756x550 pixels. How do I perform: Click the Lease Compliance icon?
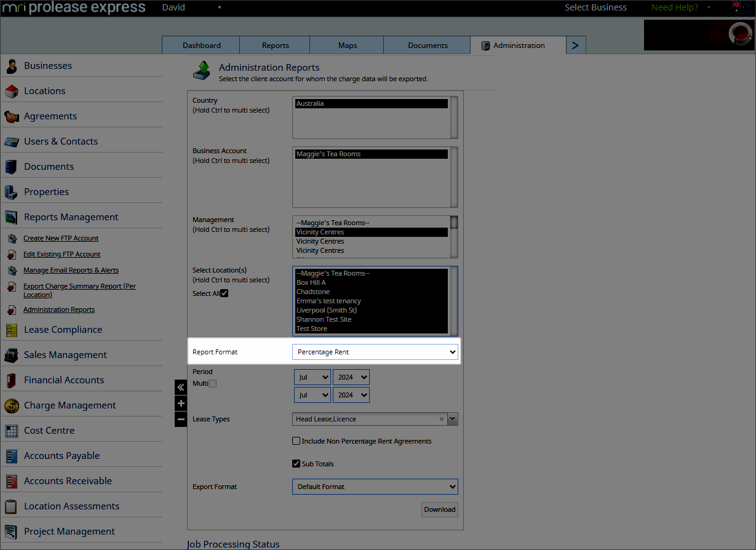pos(11,330)
